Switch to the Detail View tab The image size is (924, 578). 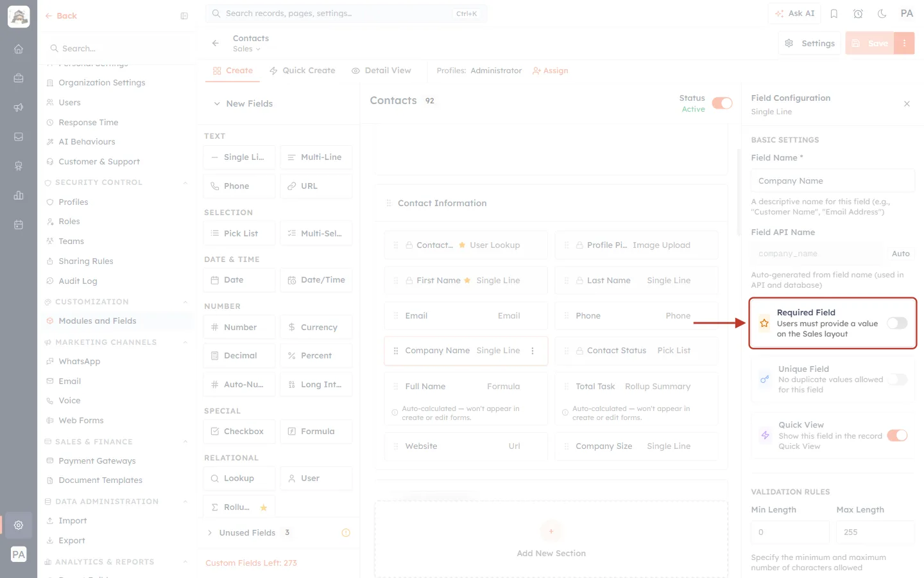click(x=381, y=71)
